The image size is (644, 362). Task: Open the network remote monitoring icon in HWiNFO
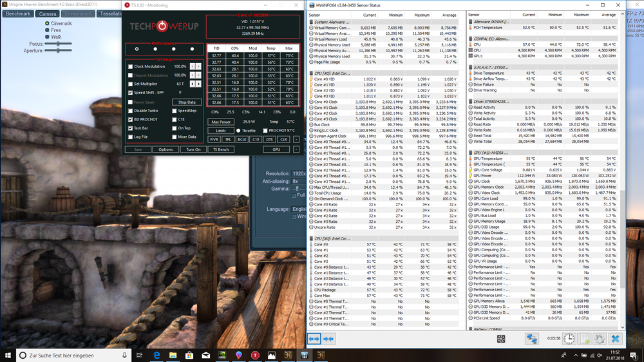click(532, 338)
